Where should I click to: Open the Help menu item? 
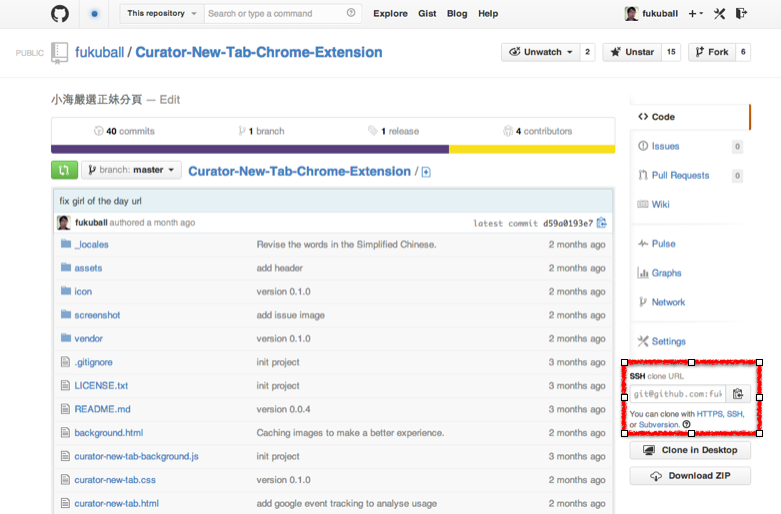488,13
